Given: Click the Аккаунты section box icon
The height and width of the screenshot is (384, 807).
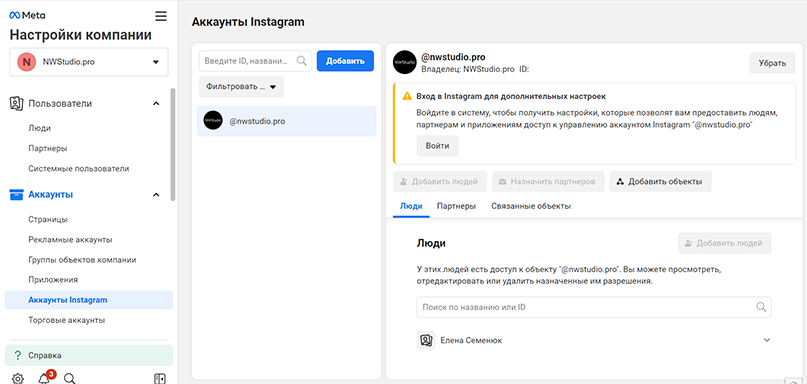Looking at the screenshot, I should click(x=17, y=195).
